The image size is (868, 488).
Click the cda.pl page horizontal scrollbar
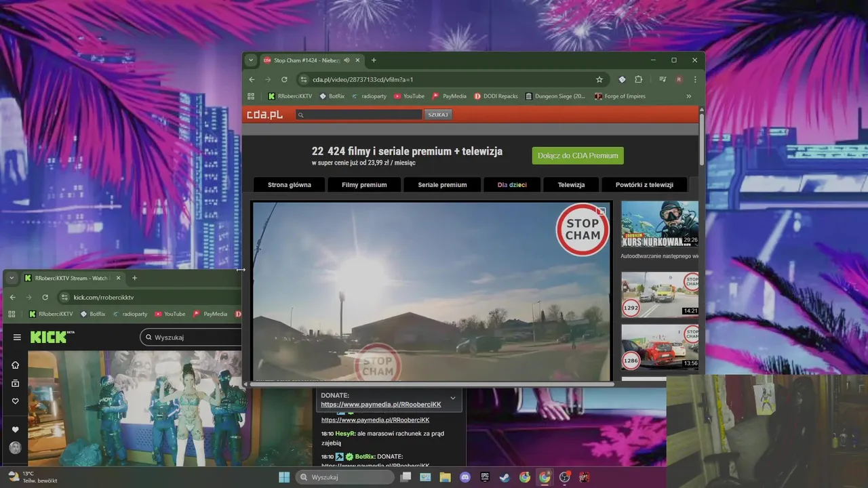click(x=432, y=384)
